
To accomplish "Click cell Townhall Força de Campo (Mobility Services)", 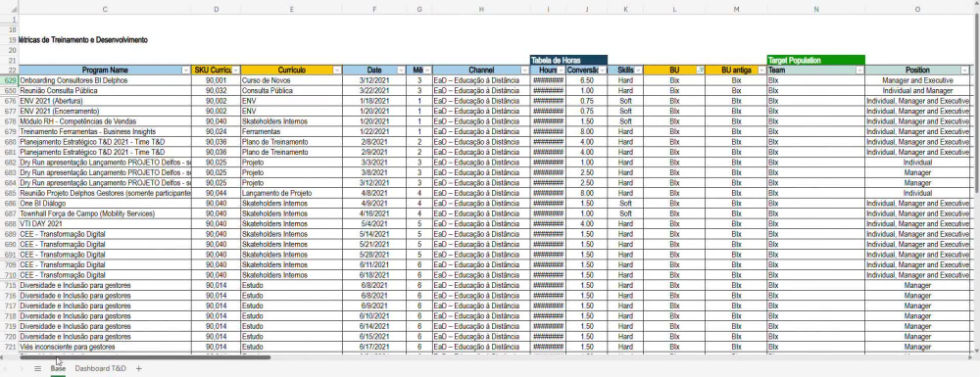I will tap(105, 213).
